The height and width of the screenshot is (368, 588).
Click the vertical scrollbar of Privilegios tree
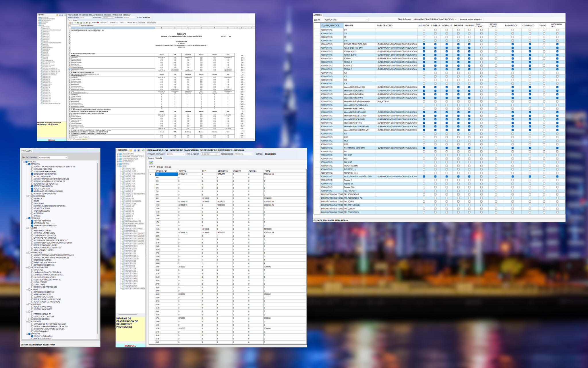97,249
